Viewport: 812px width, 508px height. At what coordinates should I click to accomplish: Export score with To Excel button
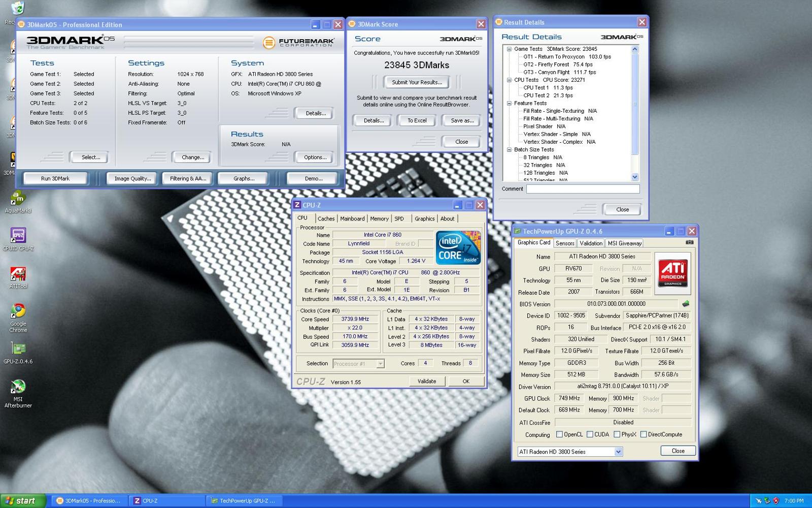(x=417, y=120)
